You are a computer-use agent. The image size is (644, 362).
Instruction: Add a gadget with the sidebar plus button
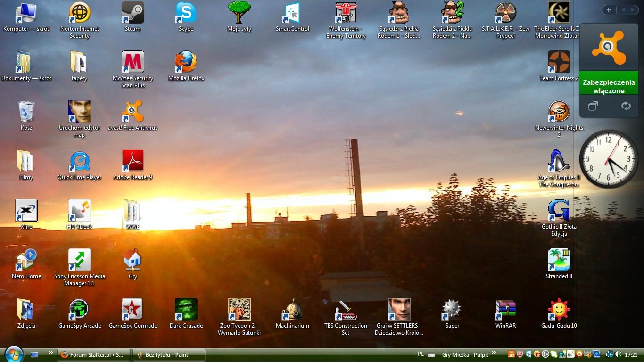(x=609, y=10)
